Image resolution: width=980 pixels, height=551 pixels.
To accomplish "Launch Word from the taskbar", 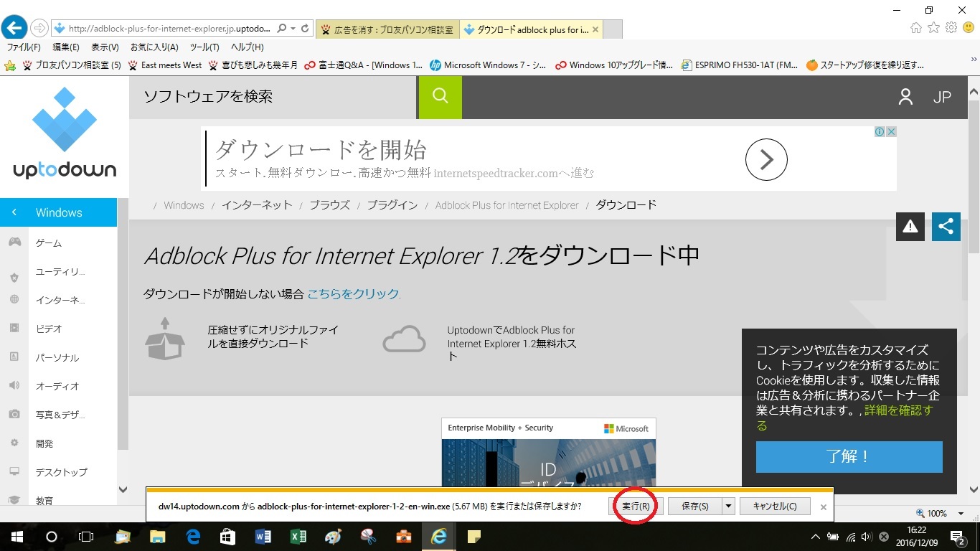I will pos(263,537).
